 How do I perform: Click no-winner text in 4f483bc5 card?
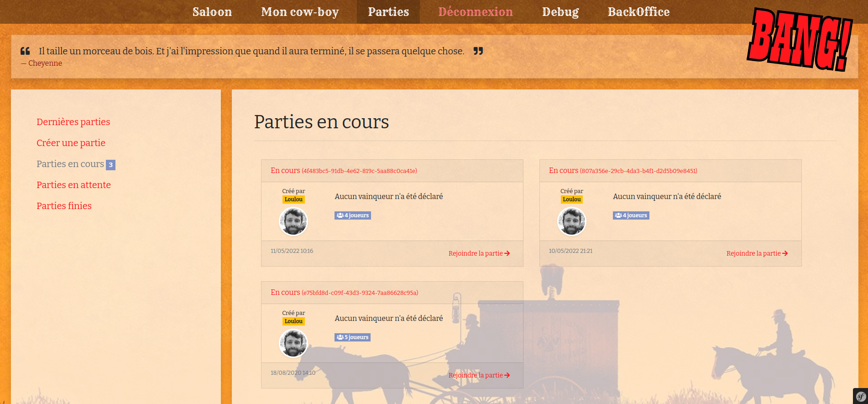click(389, 196)
